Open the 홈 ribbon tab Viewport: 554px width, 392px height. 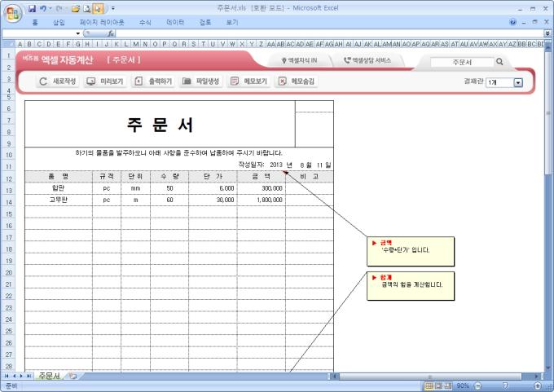tap(34, 23)
